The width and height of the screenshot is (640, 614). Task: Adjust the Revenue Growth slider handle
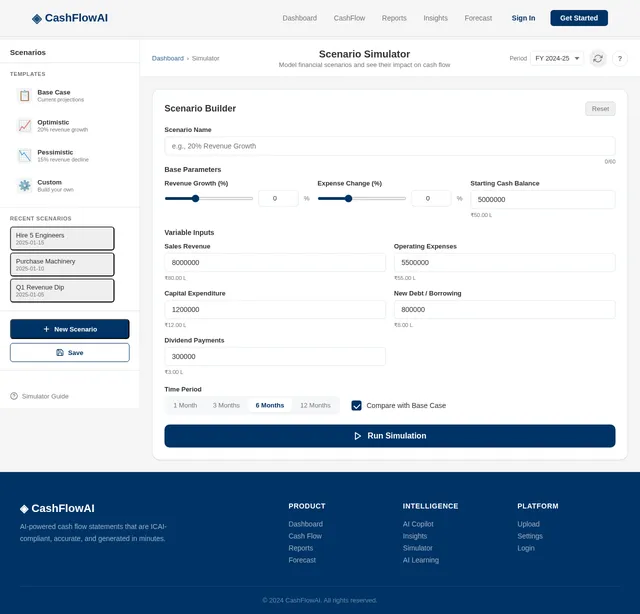click(x=196, y=198)
